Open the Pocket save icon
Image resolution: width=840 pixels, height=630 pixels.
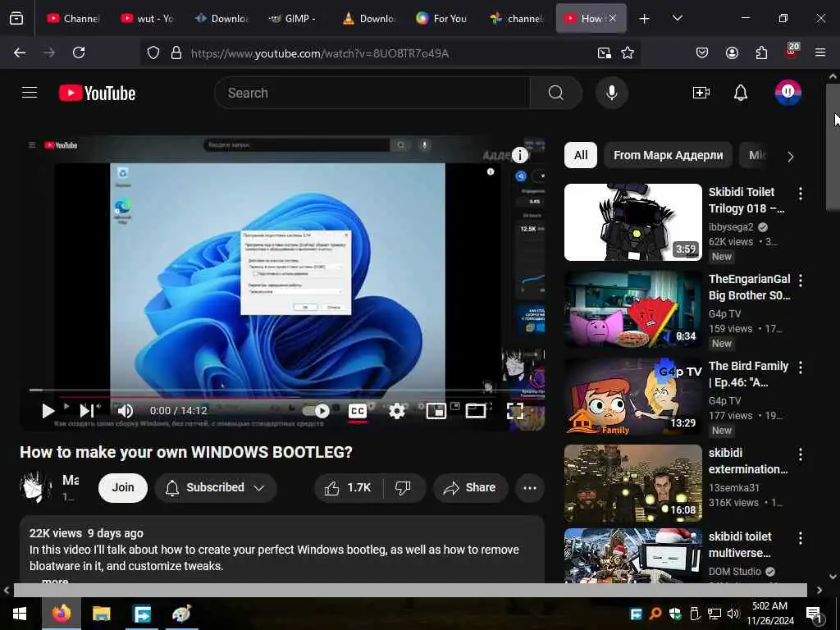point(702,52)
